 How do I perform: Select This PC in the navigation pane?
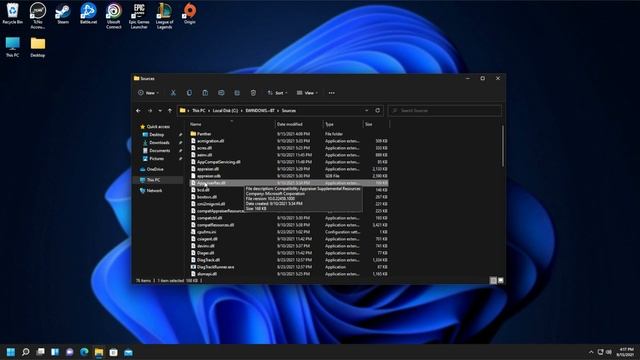click(153, 180)
